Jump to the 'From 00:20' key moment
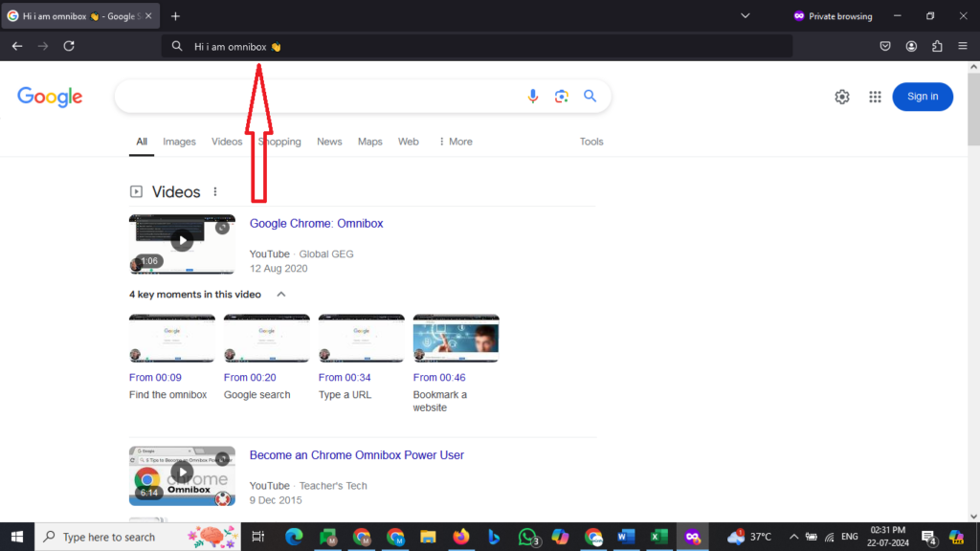The height and width of the screenshot is (551, 980). (250, 377)
